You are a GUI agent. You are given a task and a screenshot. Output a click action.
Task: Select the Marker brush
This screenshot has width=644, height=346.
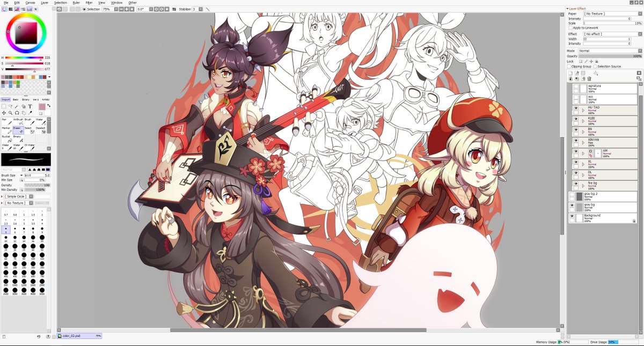[x=6, y=130]
